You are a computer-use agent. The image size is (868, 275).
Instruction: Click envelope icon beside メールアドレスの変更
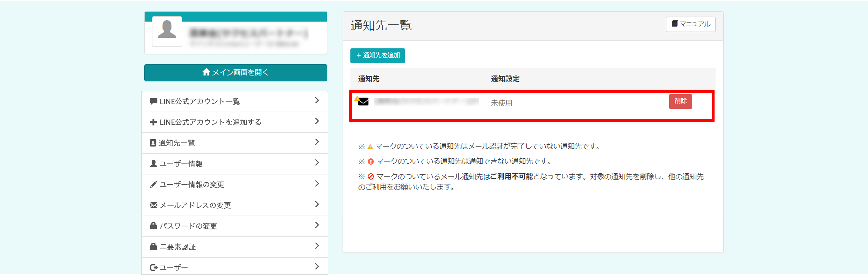click(x=153, y=205)
